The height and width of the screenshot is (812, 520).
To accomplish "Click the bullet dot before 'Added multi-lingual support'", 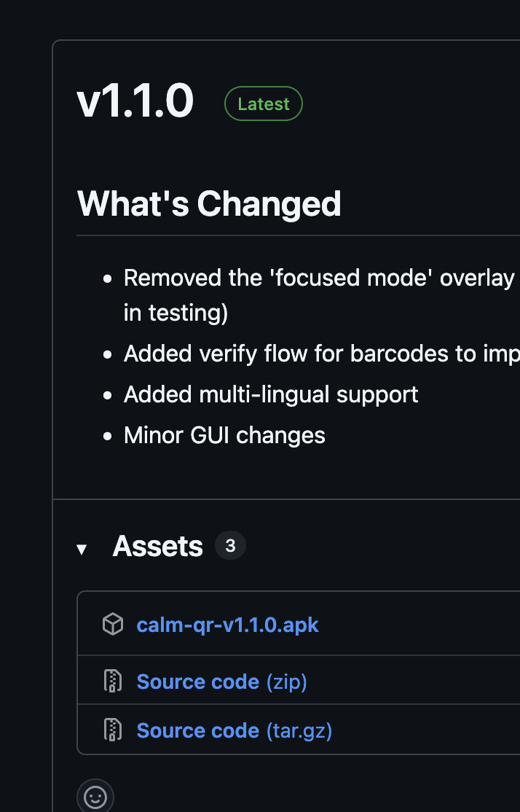I will [x=108, y=395].
